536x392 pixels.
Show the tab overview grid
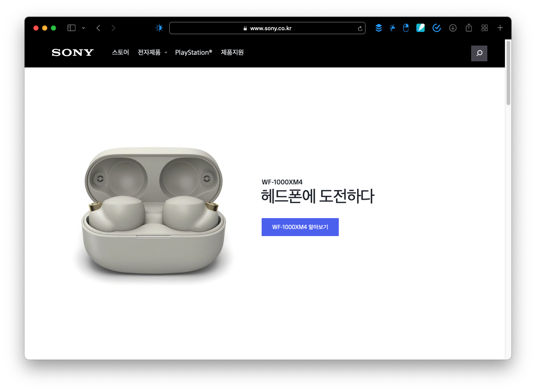tap(485, 28)
